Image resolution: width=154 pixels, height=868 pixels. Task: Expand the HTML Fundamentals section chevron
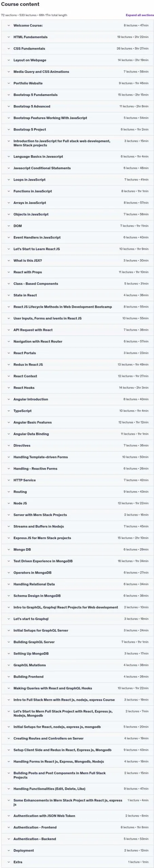click(9, 37)
